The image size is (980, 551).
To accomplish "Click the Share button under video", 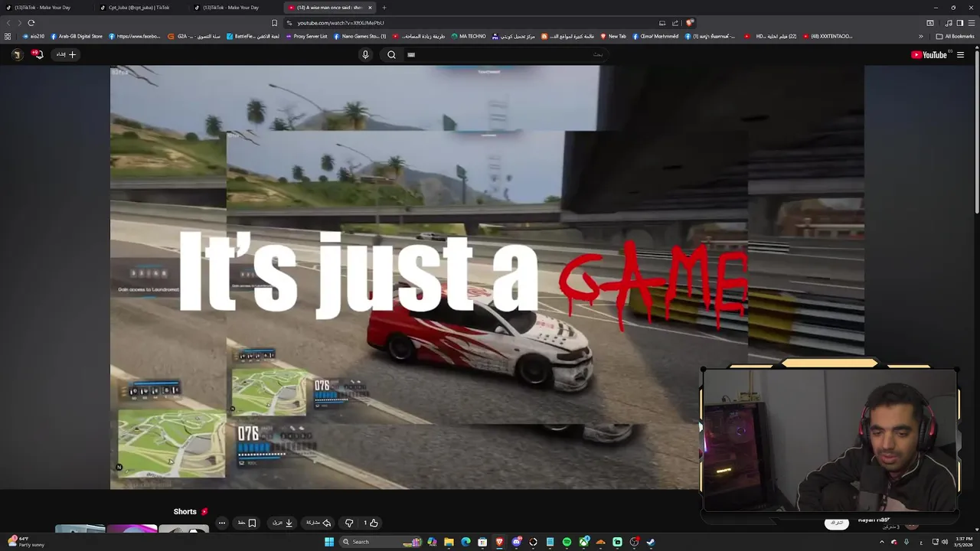I will (318, 523).
